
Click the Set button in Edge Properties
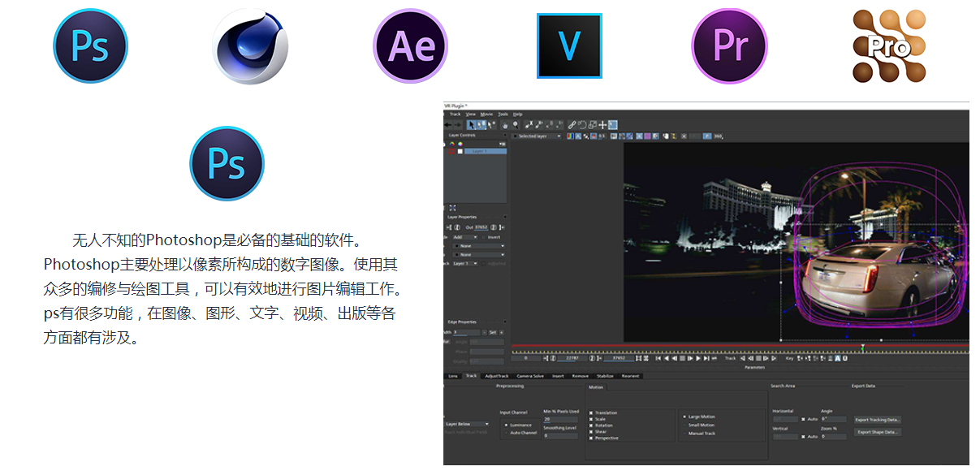point(492,332)
